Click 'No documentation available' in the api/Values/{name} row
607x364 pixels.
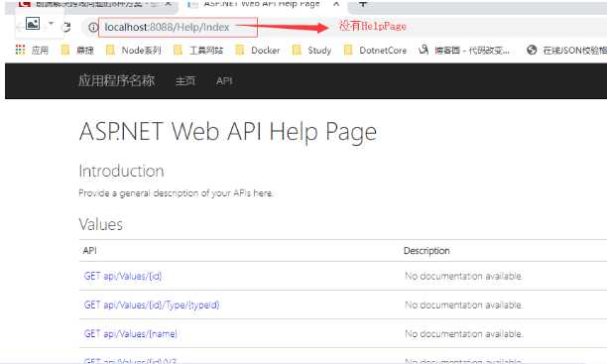pos(463,334)
